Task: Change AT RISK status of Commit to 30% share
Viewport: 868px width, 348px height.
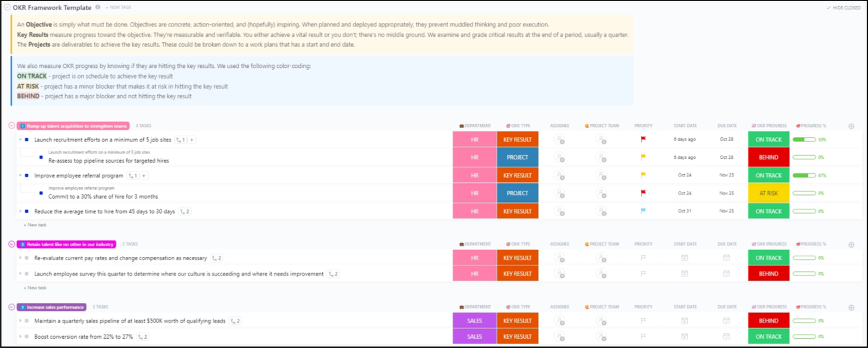Action: pos(769,193)
